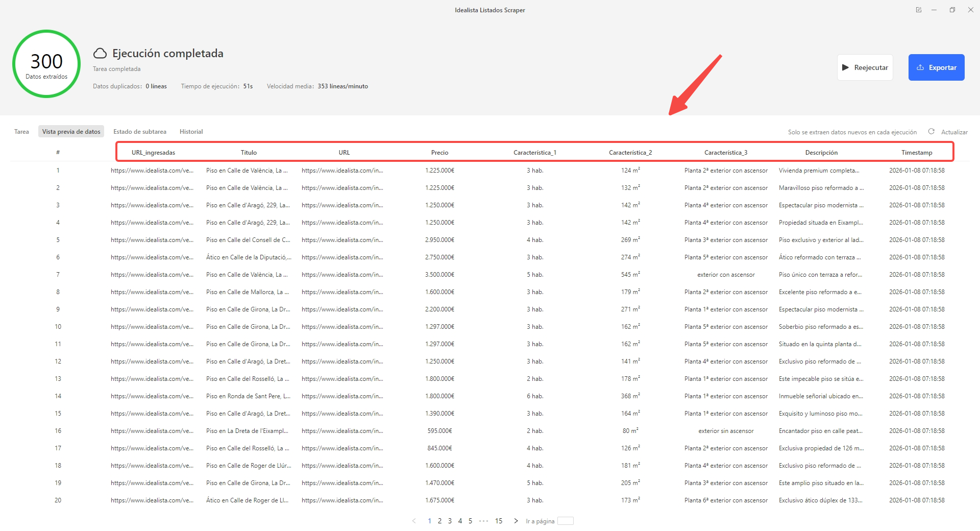This screenshot has width=980, height=531.
Task: Click the refresh icon beside Actualizar
Action: point(931,132)
